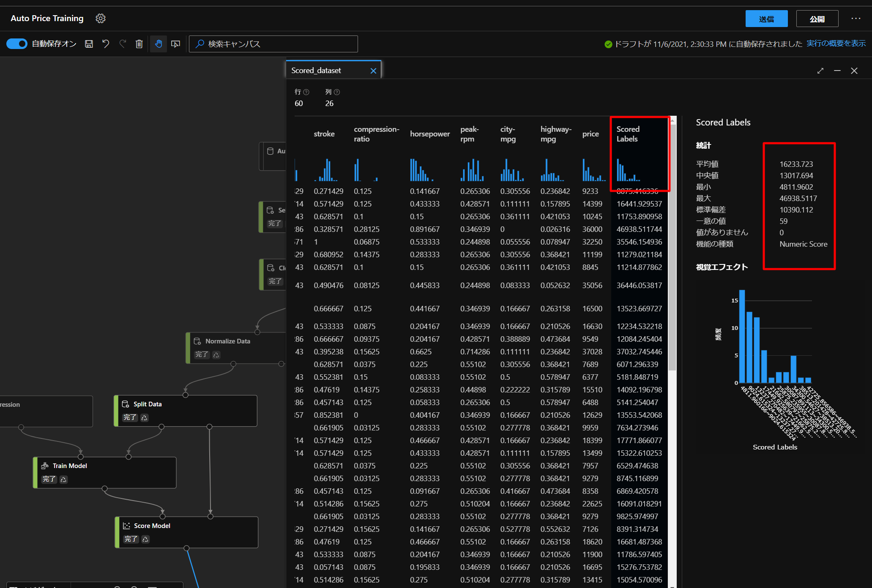Click recycle icon on Train Model node
The width and height of the screenshot is (872, 588).
coord(63,479)
